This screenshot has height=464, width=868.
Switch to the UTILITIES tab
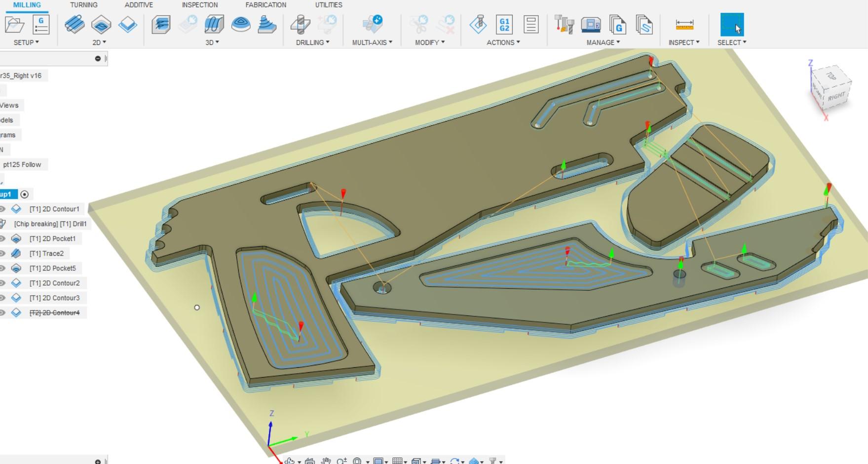[329, 5]
